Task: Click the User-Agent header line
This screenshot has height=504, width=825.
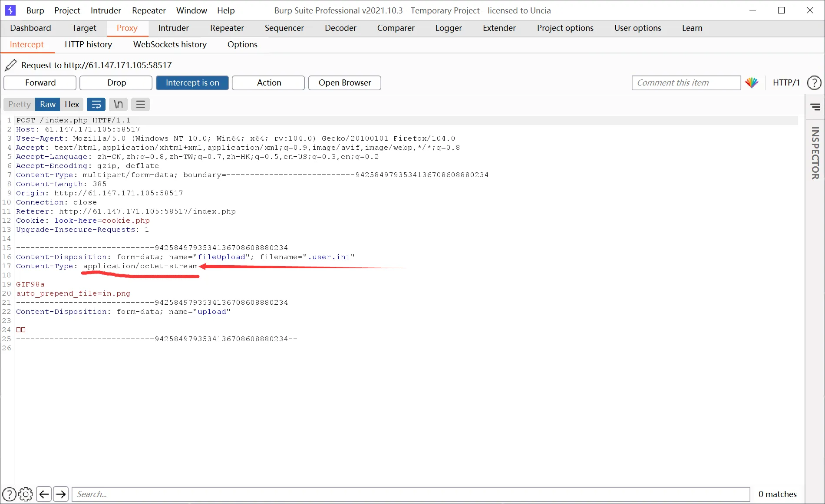Action: [236, 138]
